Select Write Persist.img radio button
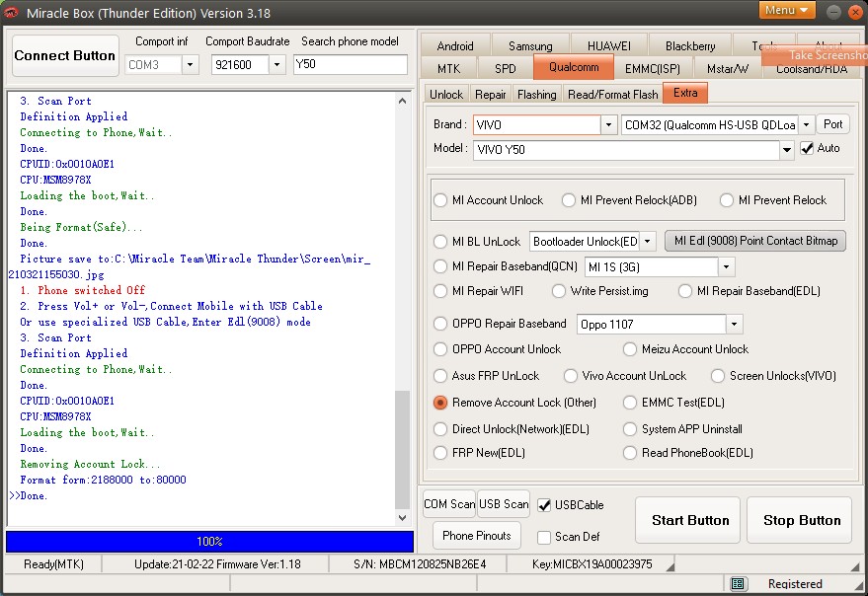The width and height of the screenshot is (868, 596). point(559,291)
